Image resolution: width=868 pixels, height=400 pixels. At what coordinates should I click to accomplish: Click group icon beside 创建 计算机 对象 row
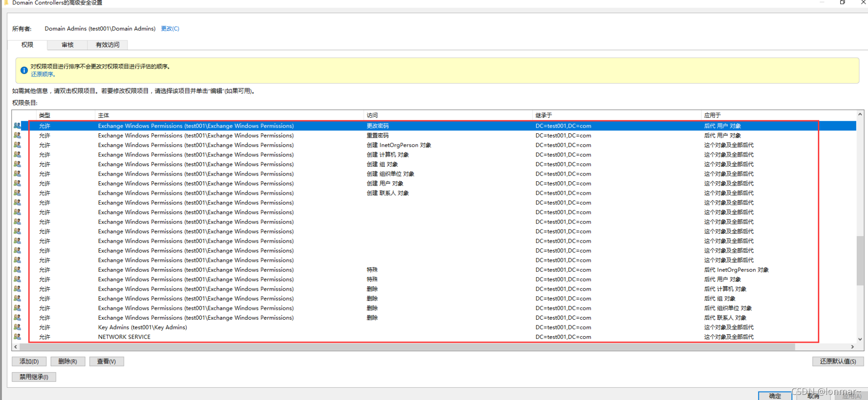click(17, 154)
